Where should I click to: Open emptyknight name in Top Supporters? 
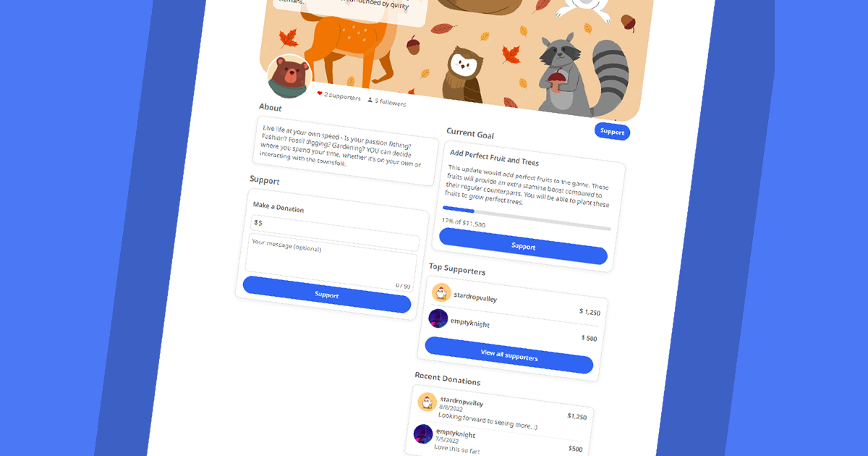point(470,321)
